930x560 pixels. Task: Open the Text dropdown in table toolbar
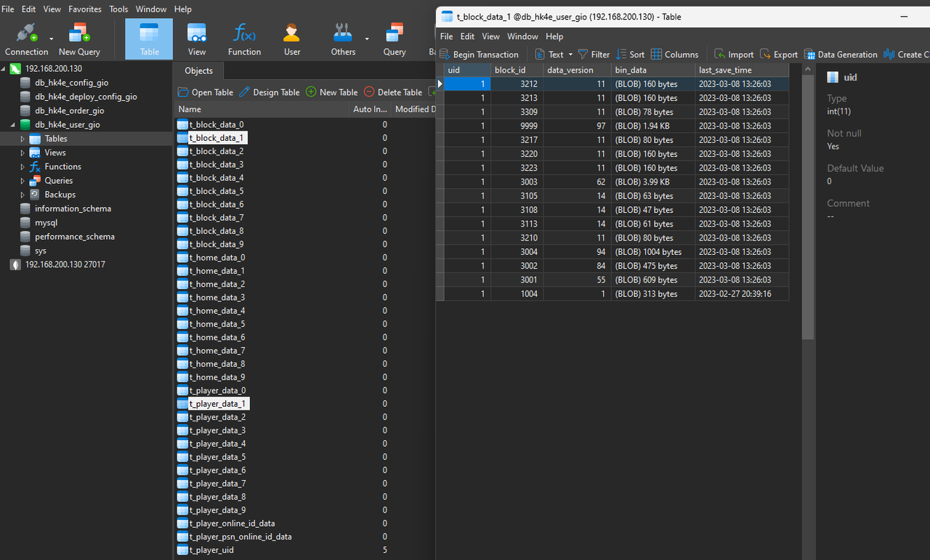(554, 54)
